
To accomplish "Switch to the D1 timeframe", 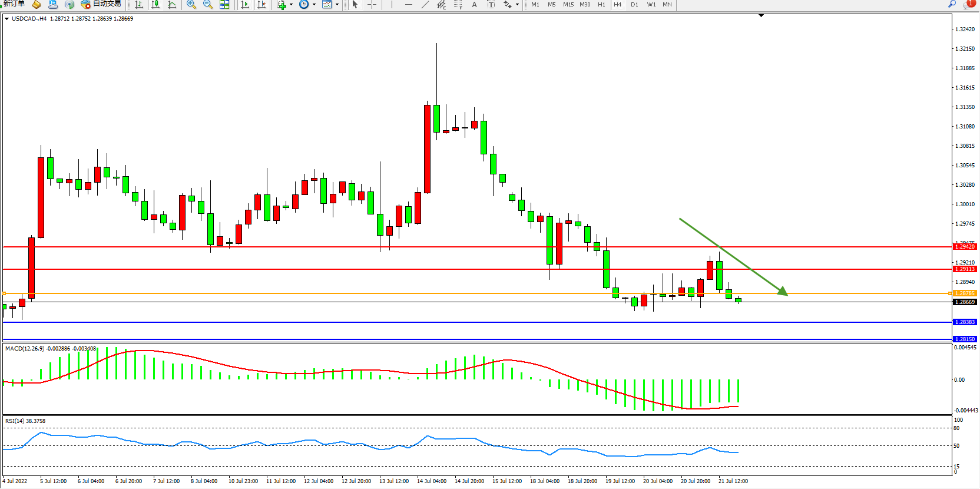I will pos(634,5).
